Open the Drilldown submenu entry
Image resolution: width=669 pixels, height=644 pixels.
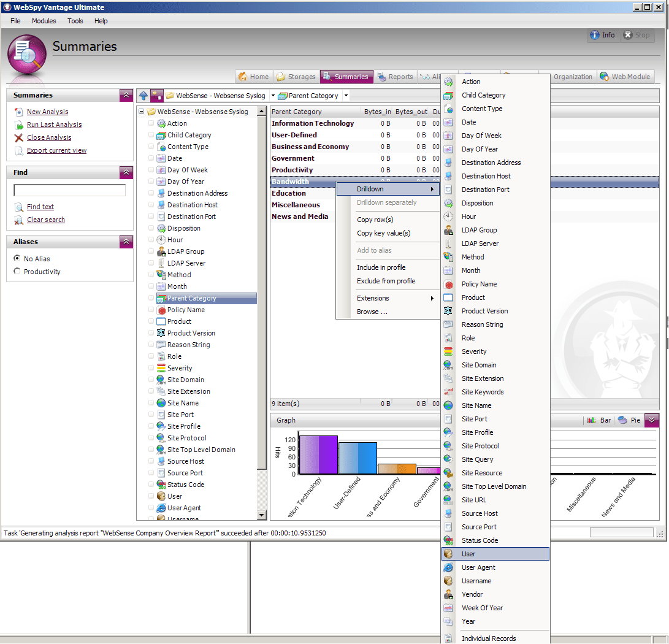tap(388, 189)
